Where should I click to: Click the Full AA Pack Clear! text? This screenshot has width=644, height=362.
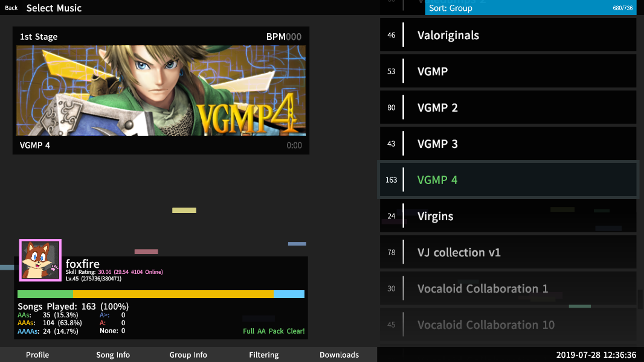pos(274,331)
